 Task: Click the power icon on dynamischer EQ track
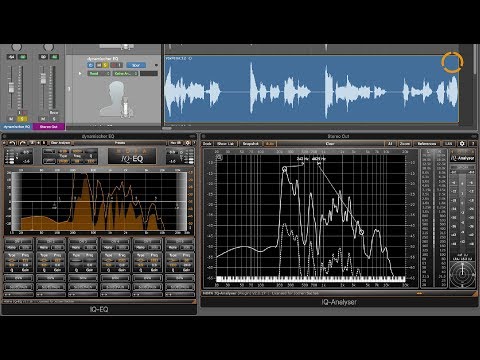pos(90,65)
